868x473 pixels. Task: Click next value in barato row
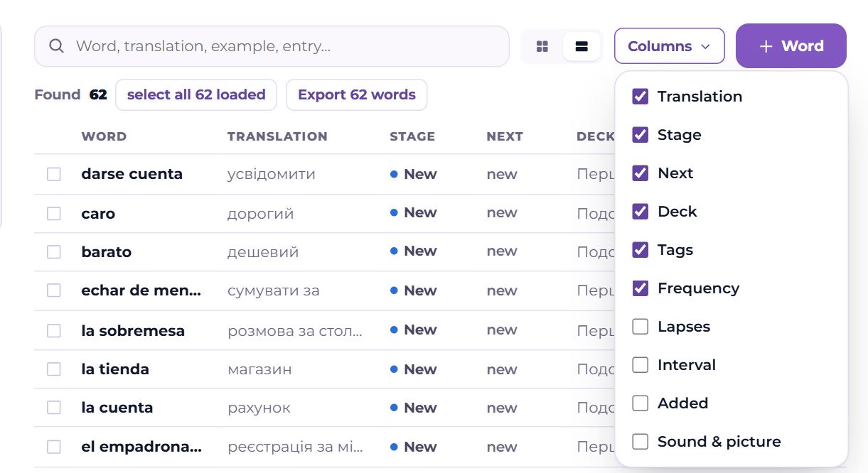point(502,251)
